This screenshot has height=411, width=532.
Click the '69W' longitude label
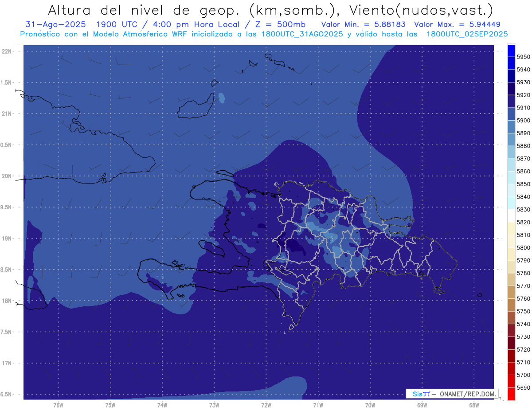pos(422,405)
